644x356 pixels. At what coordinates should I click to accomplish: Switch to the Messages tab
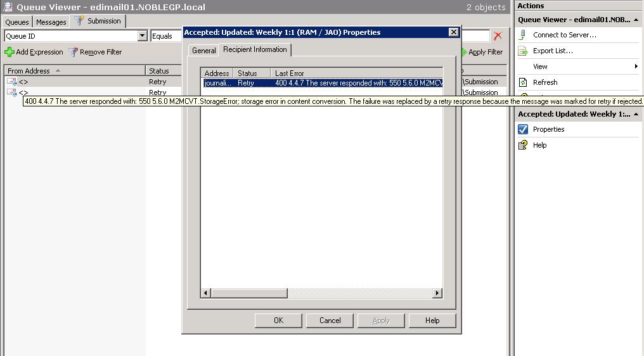pos(51,22)
